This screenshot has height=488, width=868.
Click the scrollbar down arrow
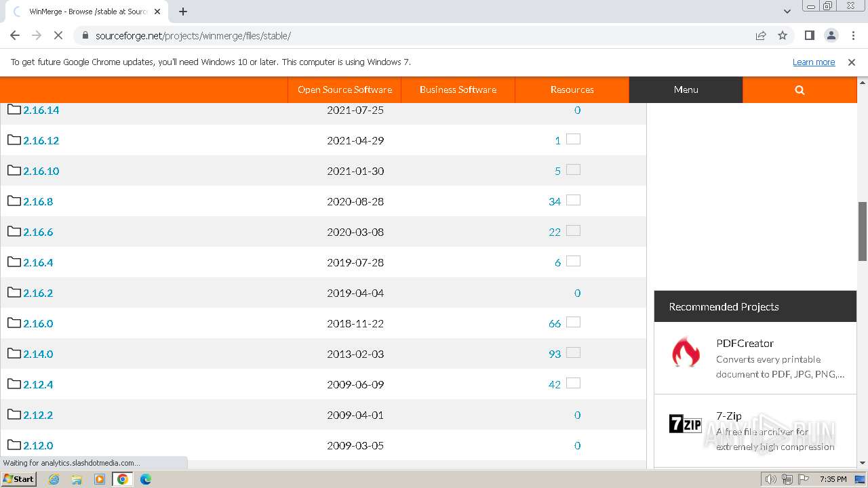863,463
